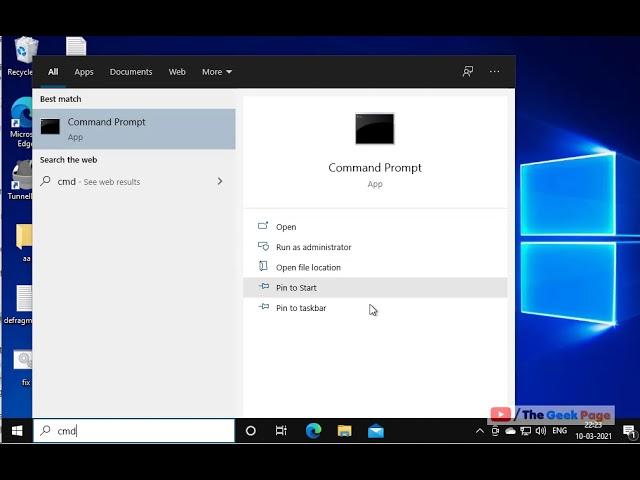Click the volume speaker tray icon
640x480 pixels.
(541, 431)
